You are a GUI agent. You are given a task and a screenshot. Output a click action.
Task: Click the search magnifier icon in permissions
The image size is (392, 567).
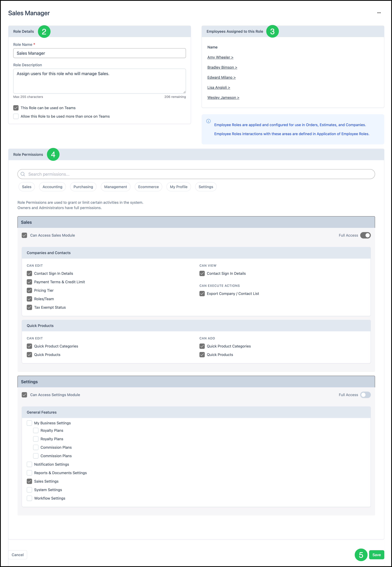click(23, 174)
